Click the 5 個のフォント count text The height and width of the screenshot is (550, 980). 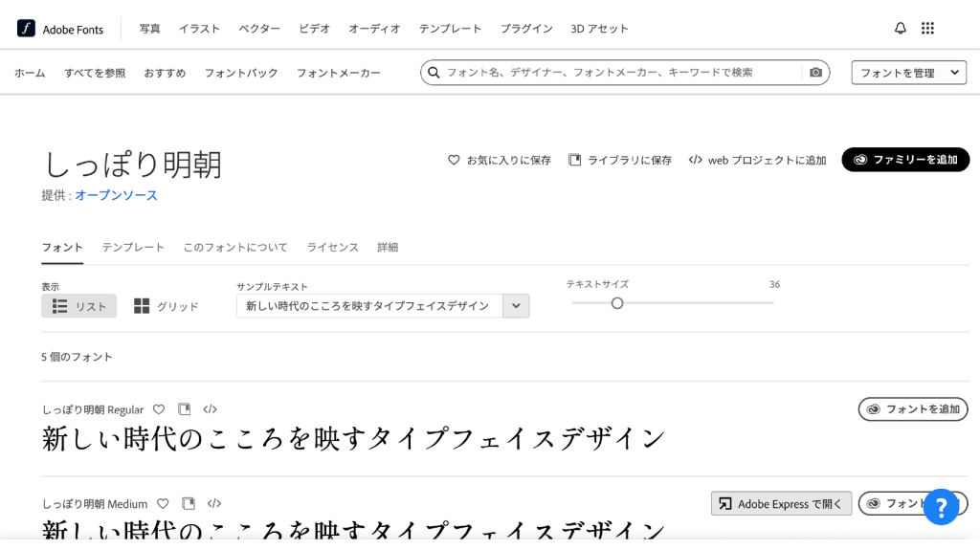point(77,357)
